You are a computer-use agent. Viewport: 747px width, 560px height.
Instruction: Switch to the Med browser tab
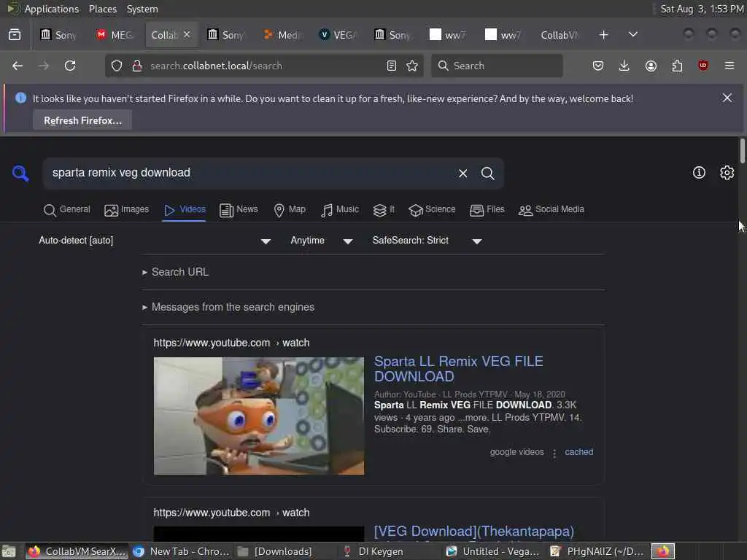[x=283, y=35]
